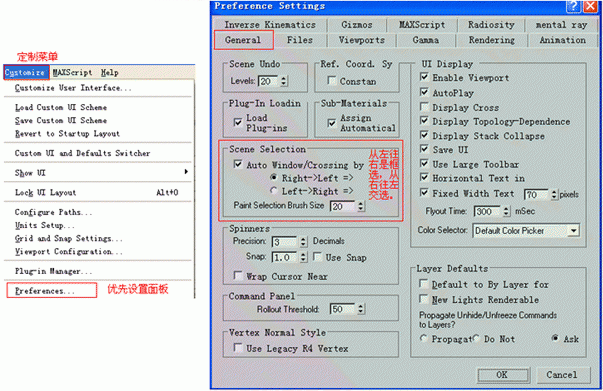Adjust the Precision spinner arrows
603x391 pixels.
pyautogui.click(x=303, y=242)
